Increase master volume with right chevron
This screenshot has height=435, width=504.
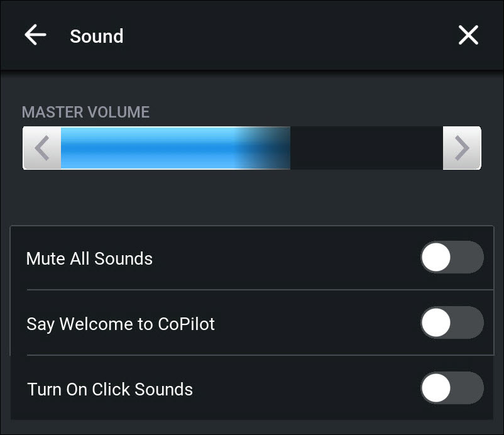click(x=462, y=148)
